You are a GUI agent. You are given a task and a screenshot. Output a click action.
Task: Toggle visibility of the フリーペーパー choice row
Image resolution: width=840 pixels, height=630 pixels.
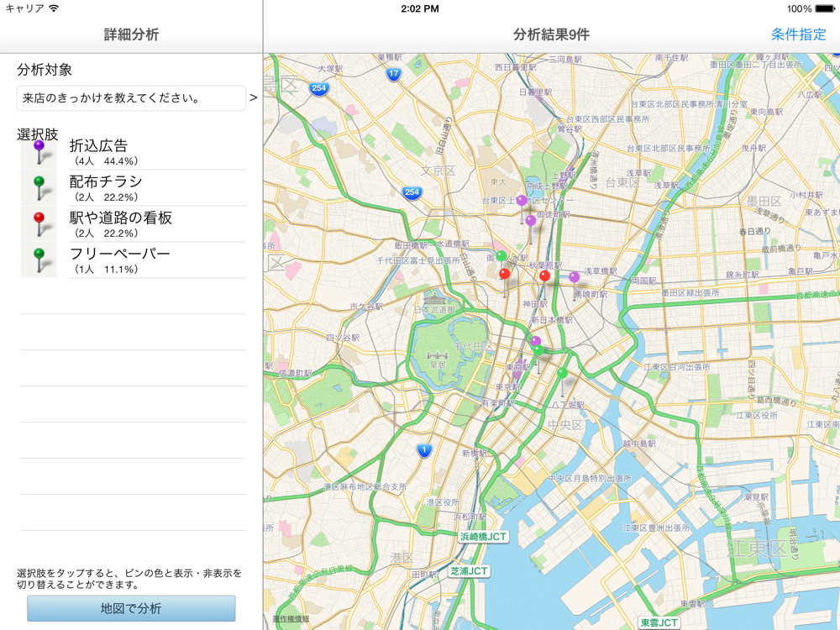tap(151, 260)
